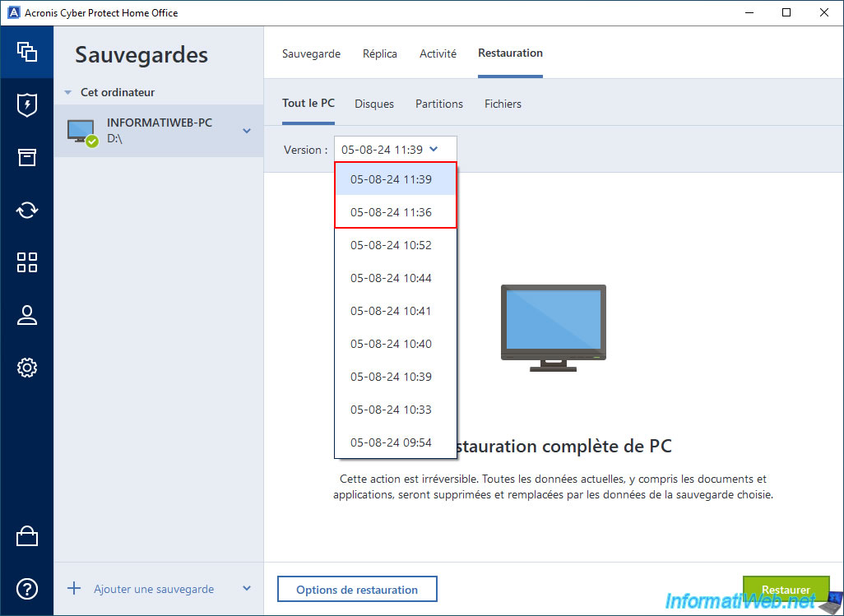Screen dimensions: 844x616
Task: Click the INFORMATIWEB-PC computer icon
Action: tap(82, 132)
